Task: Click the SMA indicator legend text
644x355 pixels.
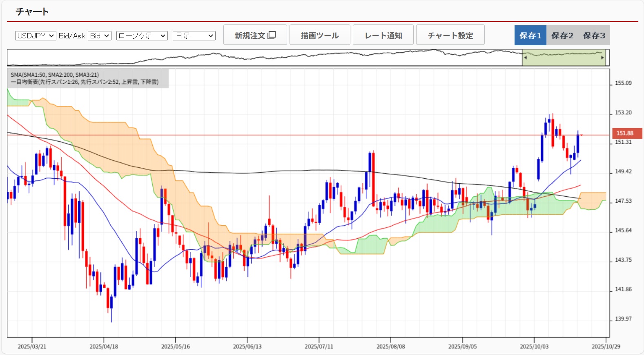Action: coord(55,75)
